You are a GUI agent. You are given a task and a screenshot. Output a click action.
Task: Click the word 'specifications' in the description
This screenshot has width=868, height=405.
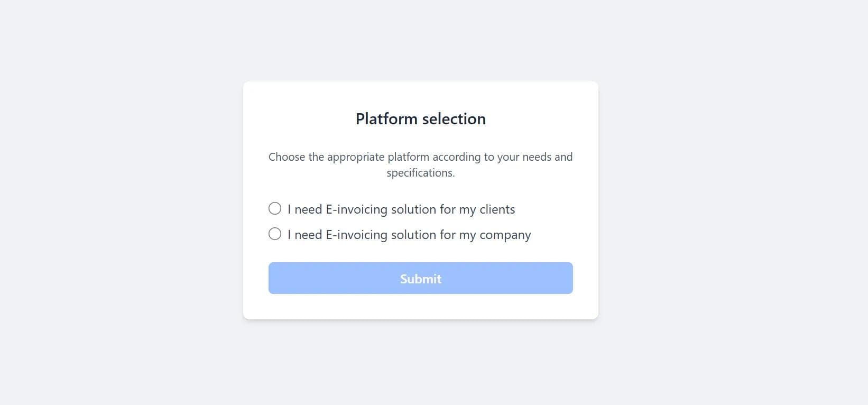[x=419, y=172]
